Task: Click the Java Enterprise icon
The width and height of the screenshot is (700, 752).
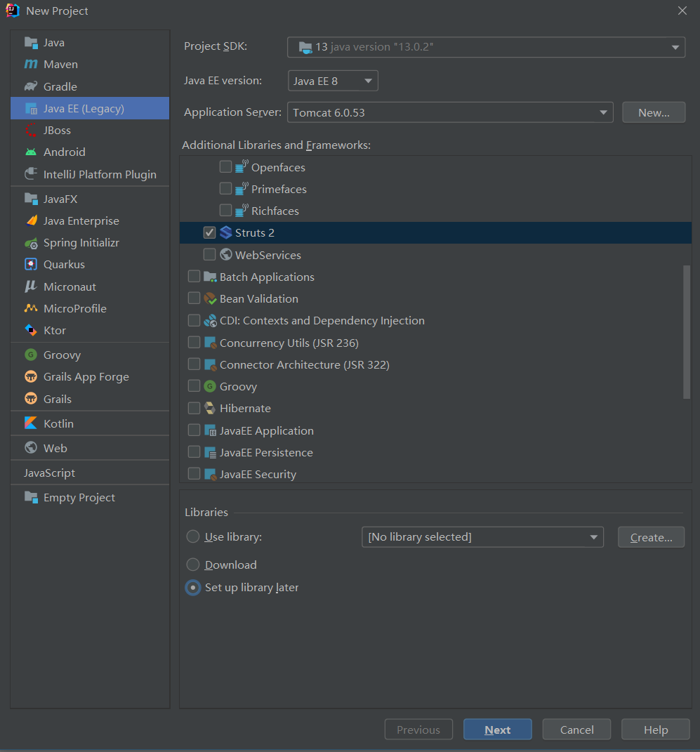Action: click(31, 220)
